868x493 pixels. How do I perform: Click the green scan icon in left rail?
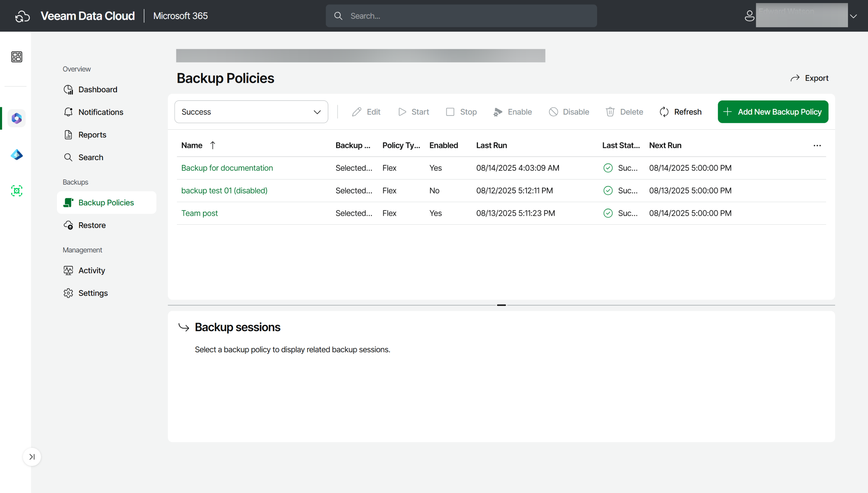point(17,191)
